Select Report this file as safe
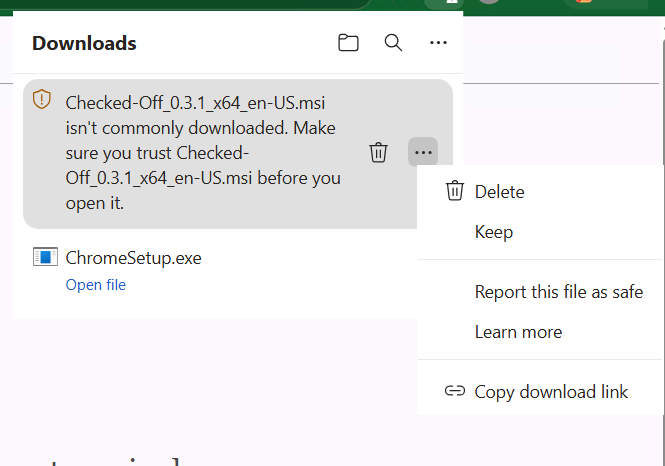Screen dimensions: 665x466 coord(540,292)
